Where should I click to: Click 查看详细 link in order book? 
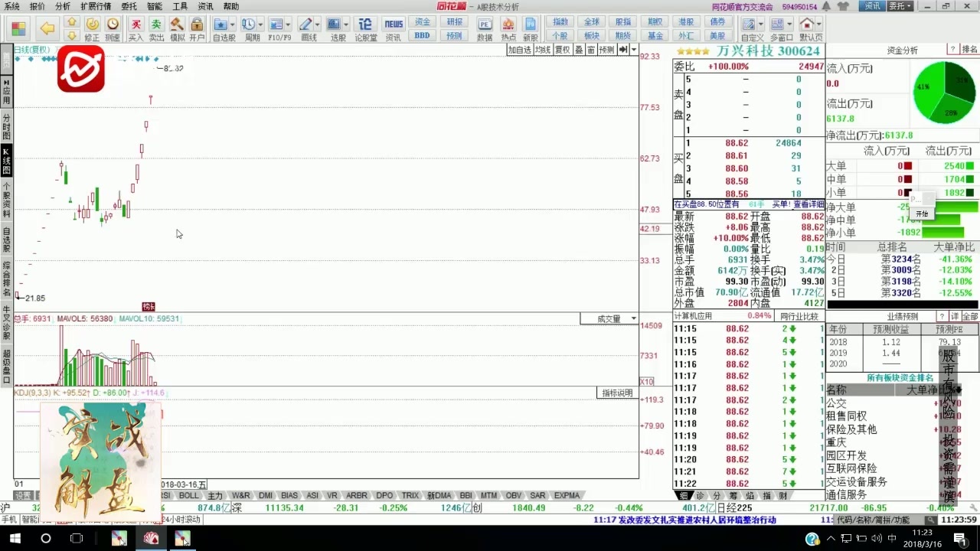pyautogui.click(x=808, y=204)
